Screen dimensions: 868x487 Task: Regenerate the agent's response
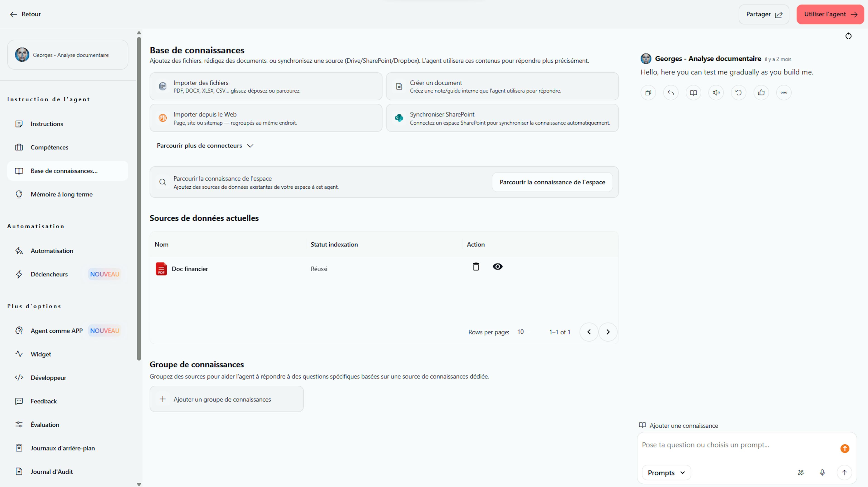coord(738,93)
